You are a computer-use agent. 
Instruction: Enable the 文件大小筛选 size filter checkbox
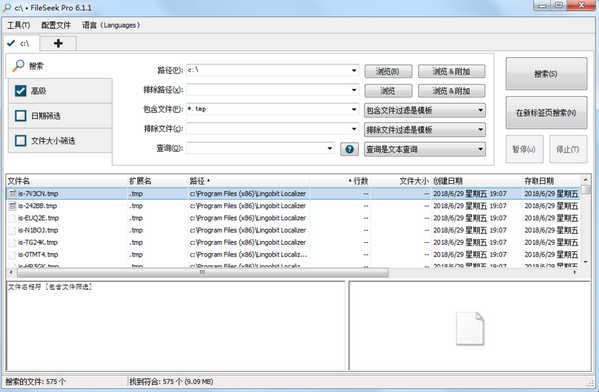[x=20, y=140]
